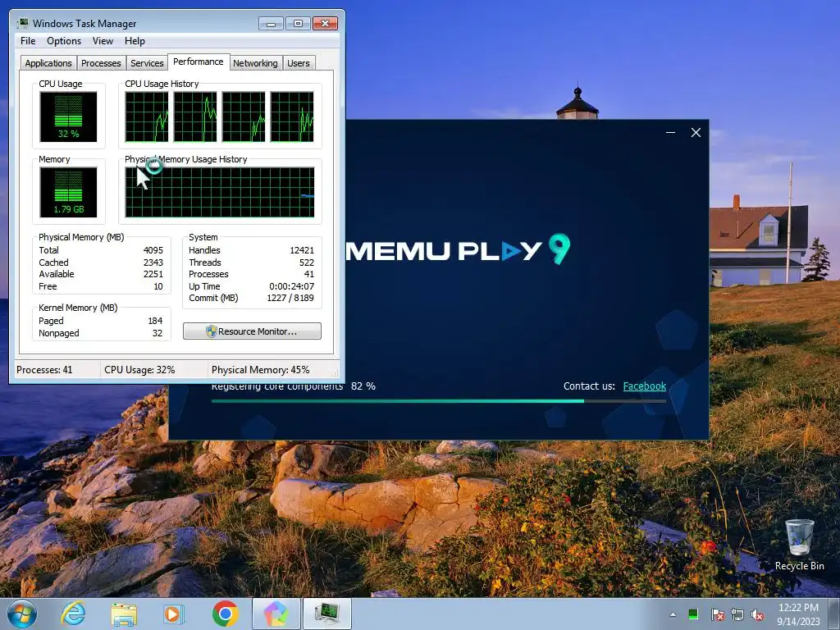
Task: Switch to the Networking tab
Action: [x=256, y=63]
